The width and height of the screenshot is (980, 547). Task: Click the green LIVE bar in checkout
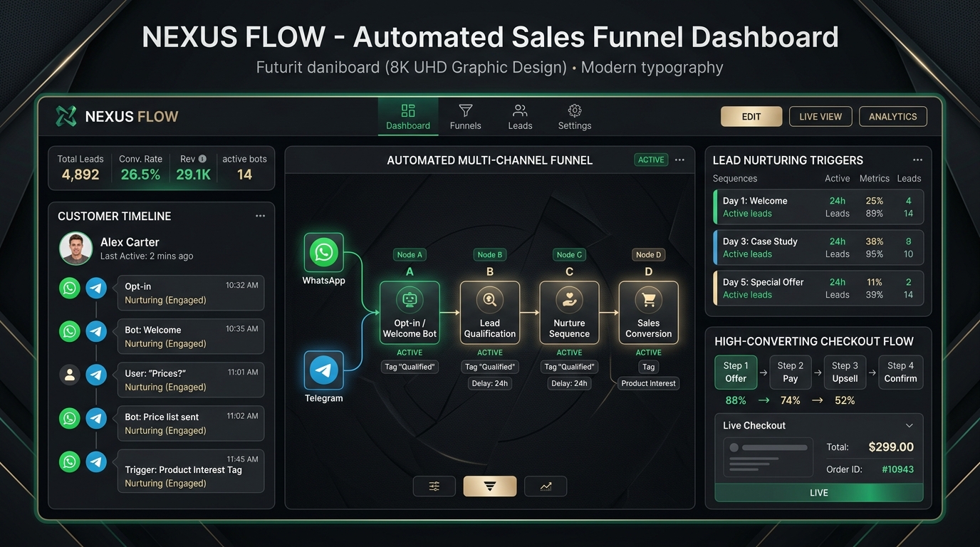[819, 493]
